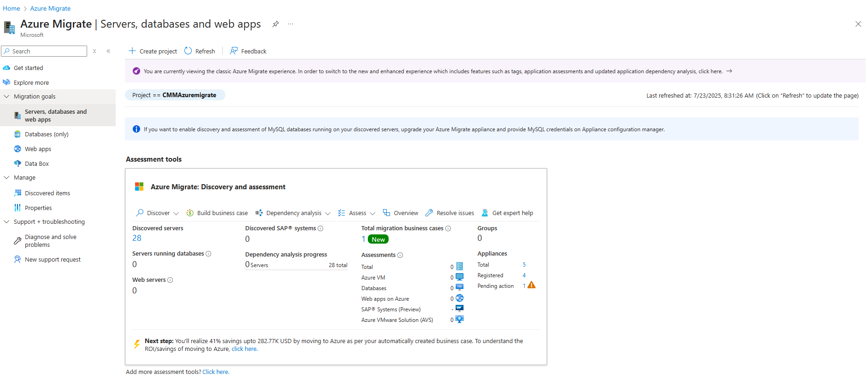This screenshot has width=868, height=379.
Task: Click the Pending action warning triangle
Action: pyautogui.click(x=531, y=285)
